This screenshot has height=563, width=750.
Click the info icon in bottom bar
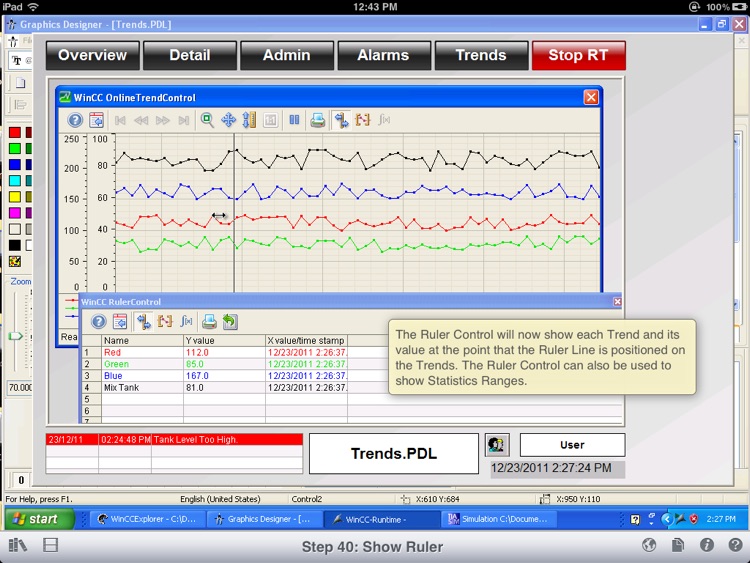707,545
